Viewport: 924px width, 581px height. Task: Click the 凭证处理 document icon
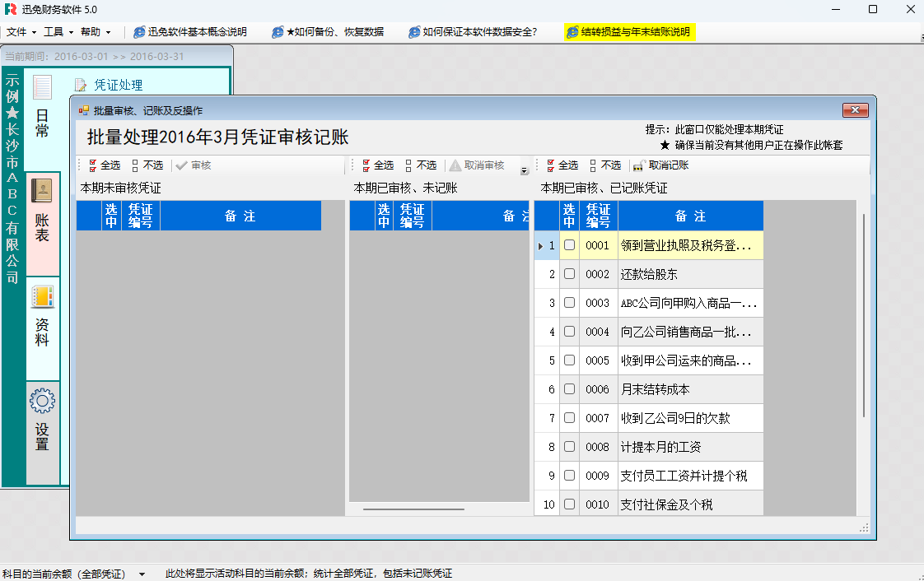(x=81, y=85)
